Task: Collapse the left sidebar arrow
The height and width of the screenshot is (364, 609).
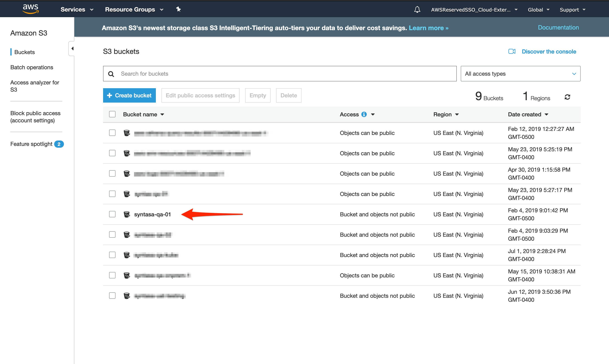Action: 72,48
